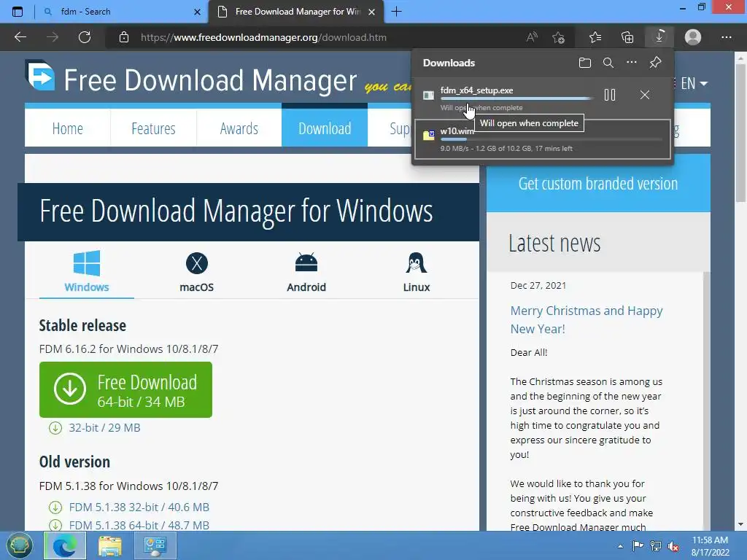The image size is (747, 560).
Task: Select the macOS platform tab
Action: [x=197, y=271]
